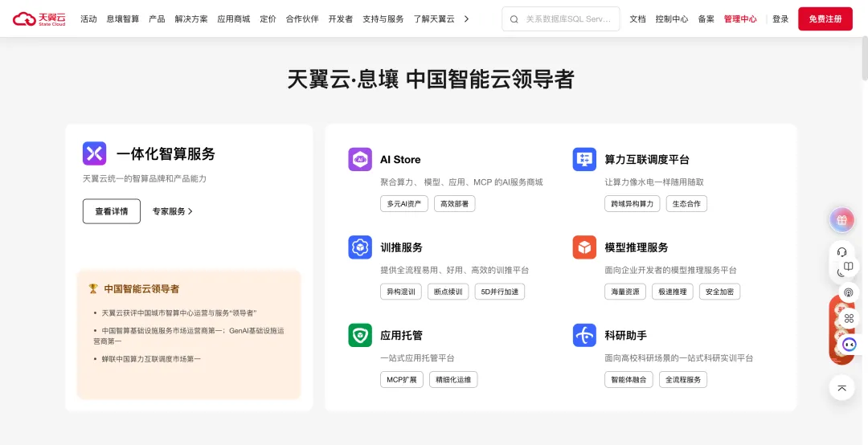This screenshot has height=445, width=868.
Task: Open the 文档 link
Action: click(637, 18)
